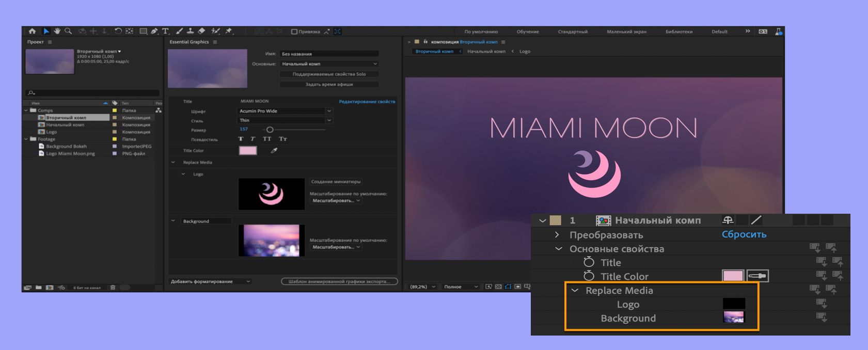This screenshot has height=350, width=868.
Task: Toggle Title Color stopwatch in timeline
Action: pyautogui.click(x=589, y=276)
